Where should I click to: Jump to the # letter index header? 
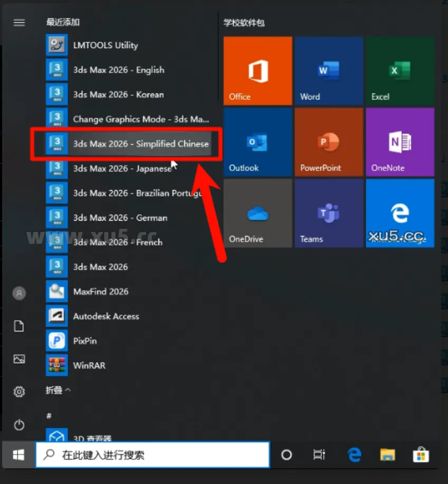pos(49,416)
